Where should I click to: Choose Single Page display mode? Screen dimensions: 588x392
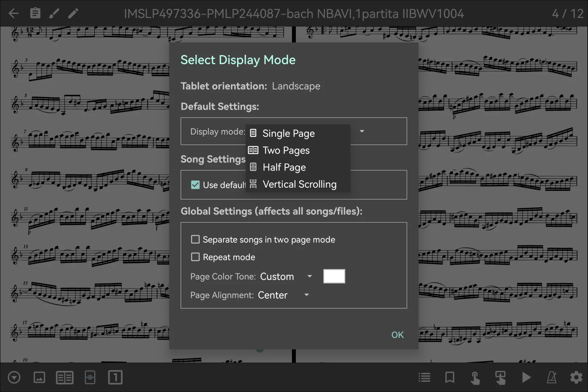tap(298, 133)
